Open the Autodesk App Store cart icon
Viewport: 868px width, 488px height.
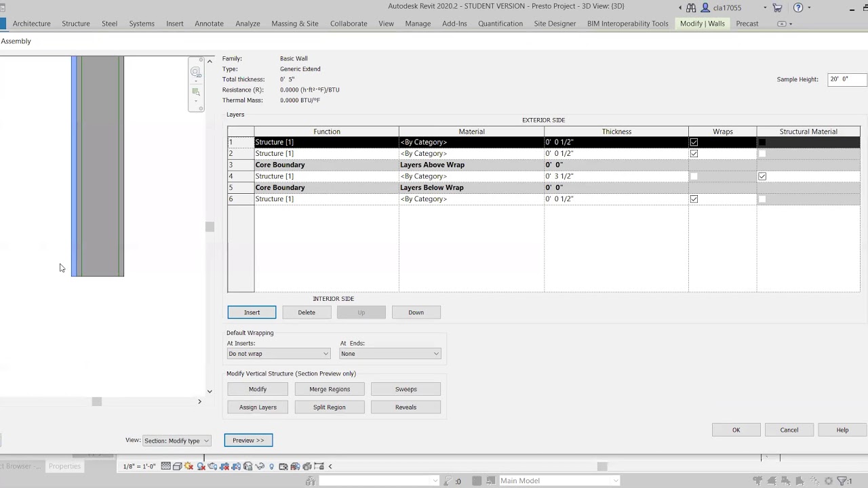tap(777, 7)
